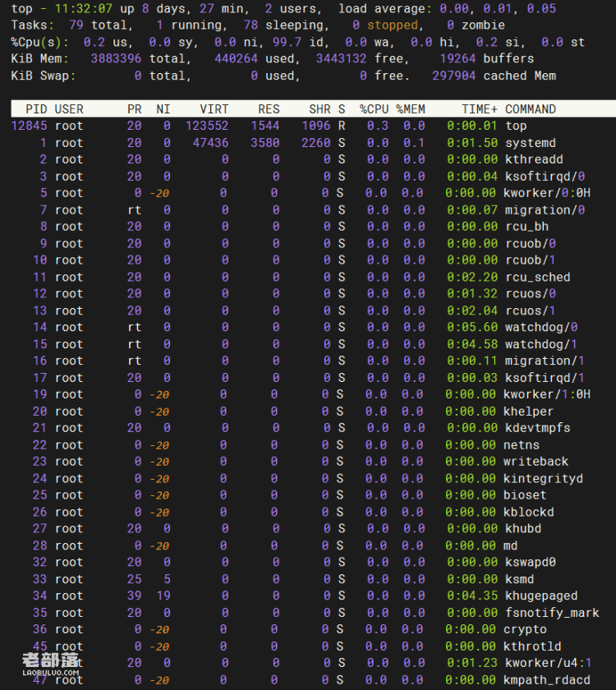
Task: Click the time 0:05.60 of watchdog/0
Action: (472, 328)
